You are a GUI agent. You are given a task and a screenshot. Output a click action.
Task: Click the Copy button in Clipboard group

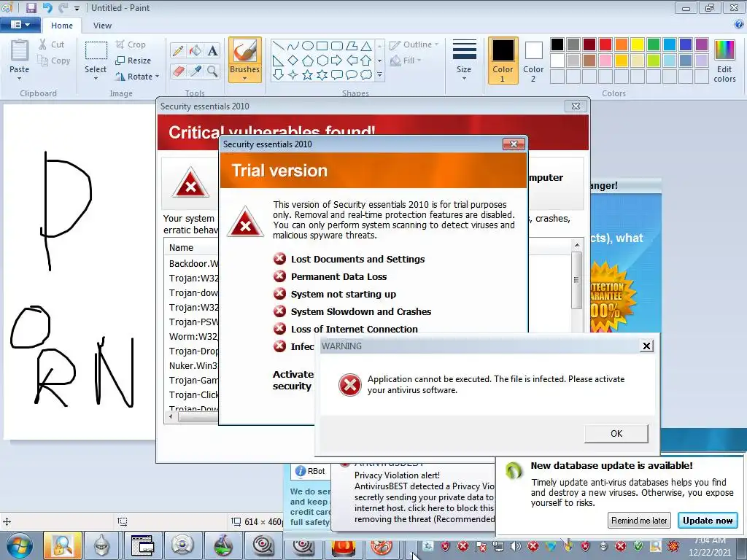(x=53, y=61)
